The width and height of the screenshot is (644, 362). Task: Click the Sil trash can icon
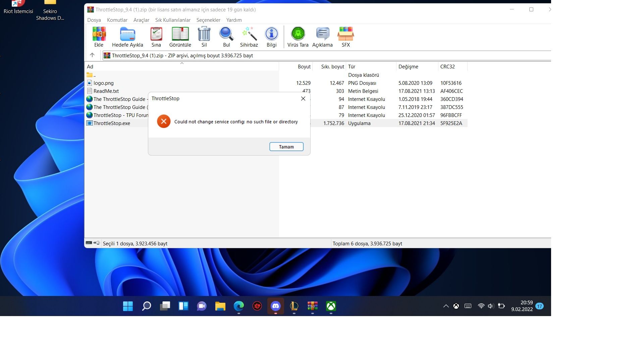(204, 34)
